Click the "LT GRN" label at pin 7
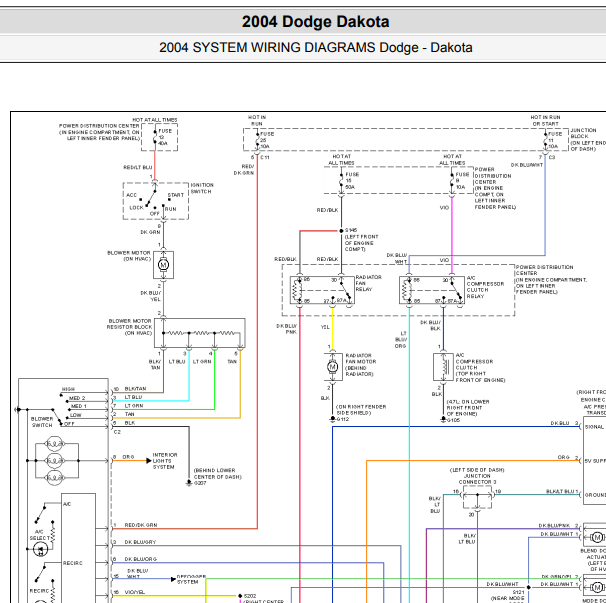Viewport: 606px width, 603px height. pos(134,406)
